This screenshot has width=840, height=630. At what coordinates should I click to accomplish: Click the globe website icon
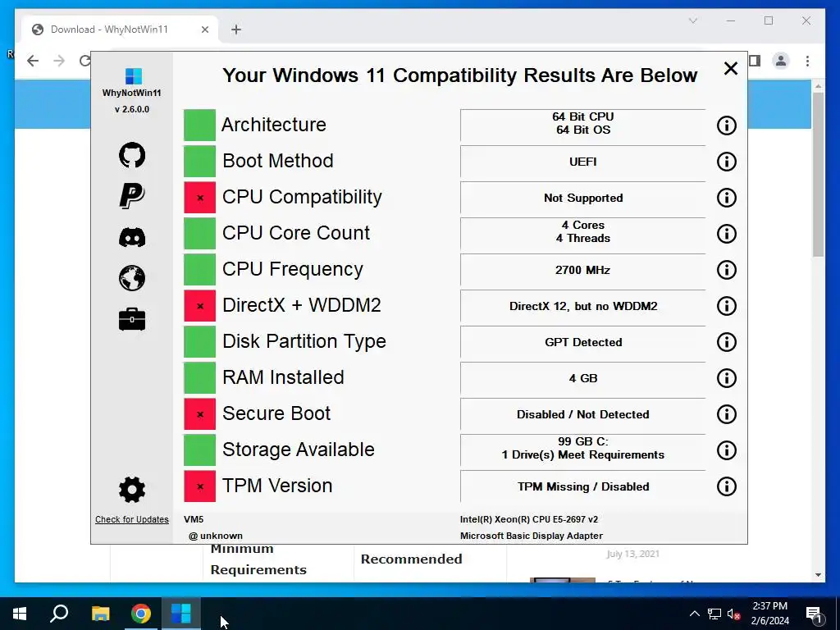132,278
